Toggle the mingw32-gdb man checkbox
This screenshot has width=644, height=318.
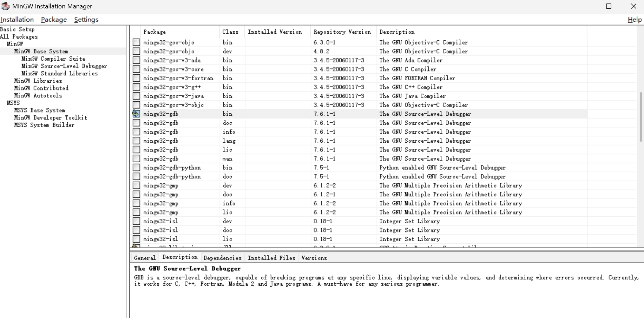pos(136,158)
